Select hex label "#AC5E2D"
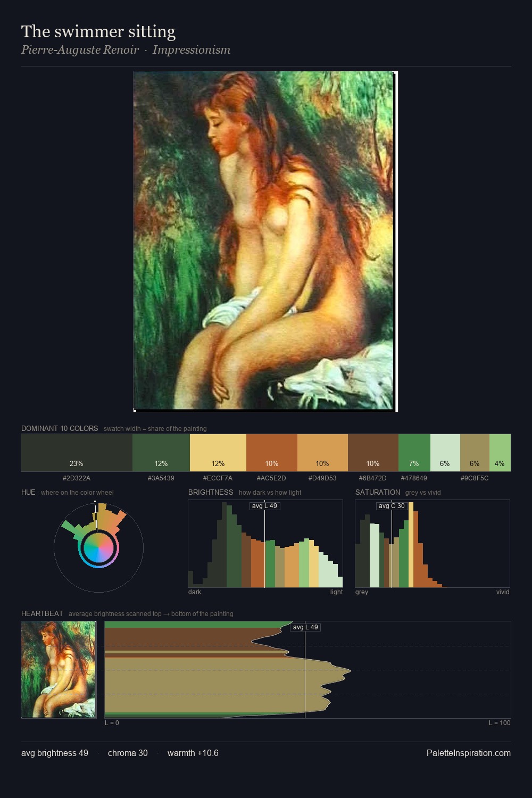Viewport: 532px width, 798px height. [x=271, y=478]
